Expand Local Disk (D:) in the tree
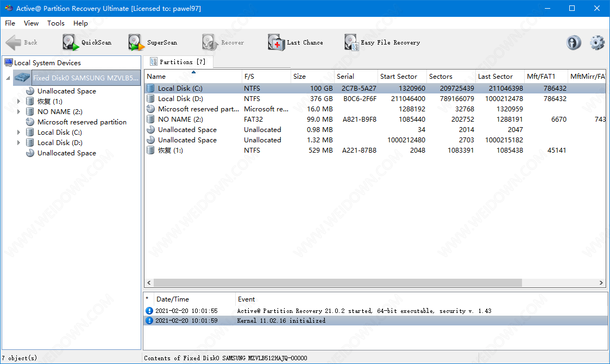 (x=18, y=142)
